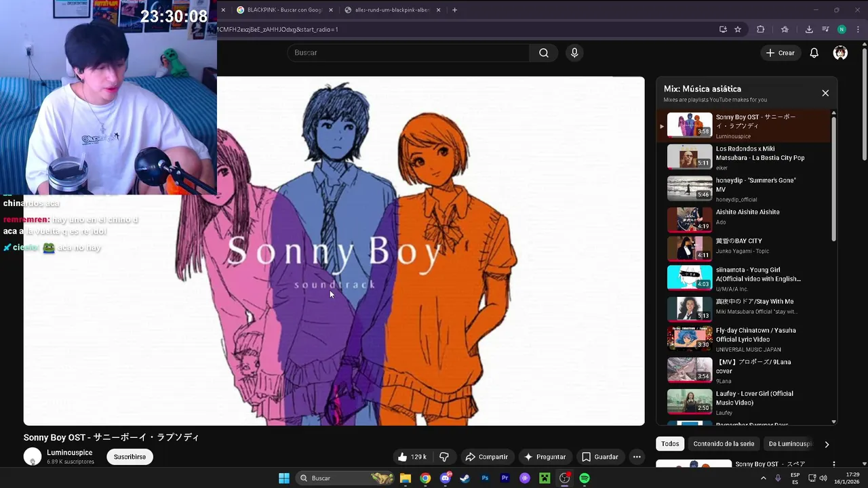Click the install app icon in address bar

723,29
